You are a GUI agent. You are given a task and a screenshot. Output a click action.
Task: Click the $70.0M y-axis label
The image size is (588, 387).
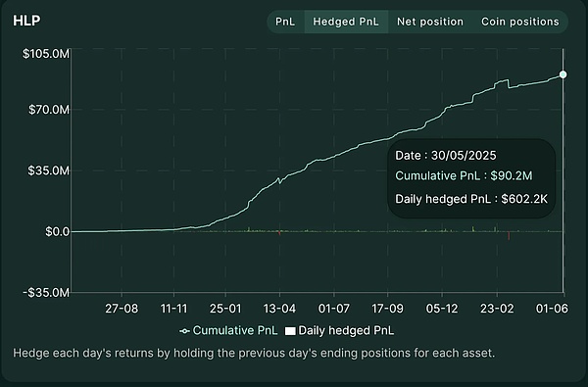coord(49,110)
